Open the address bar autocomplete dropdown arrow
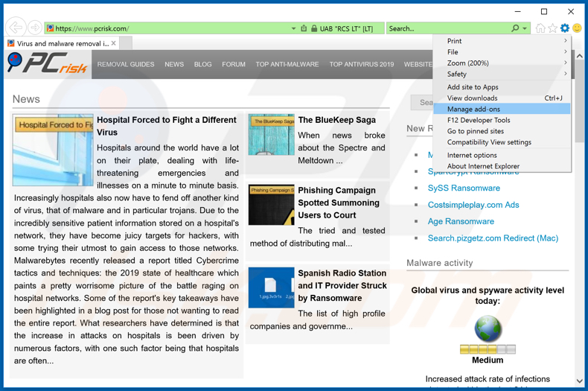Image resolution: width=588 pixels, height=391 pixels. coord(293,28)
